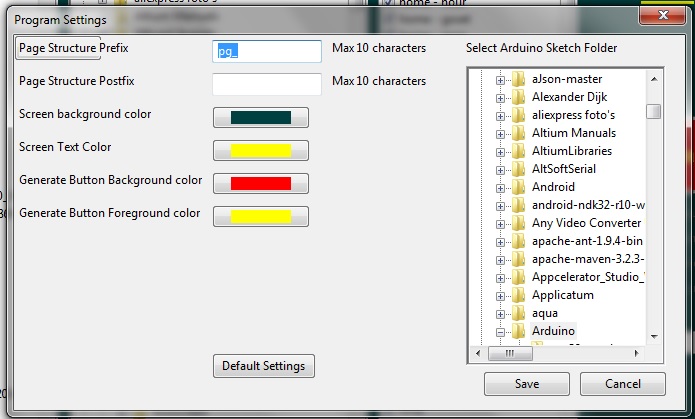Image resolution: width=695 pixels, height=419 pixels.
Task: Click the Page Structure Prefix input field
Action: [267, 51]
